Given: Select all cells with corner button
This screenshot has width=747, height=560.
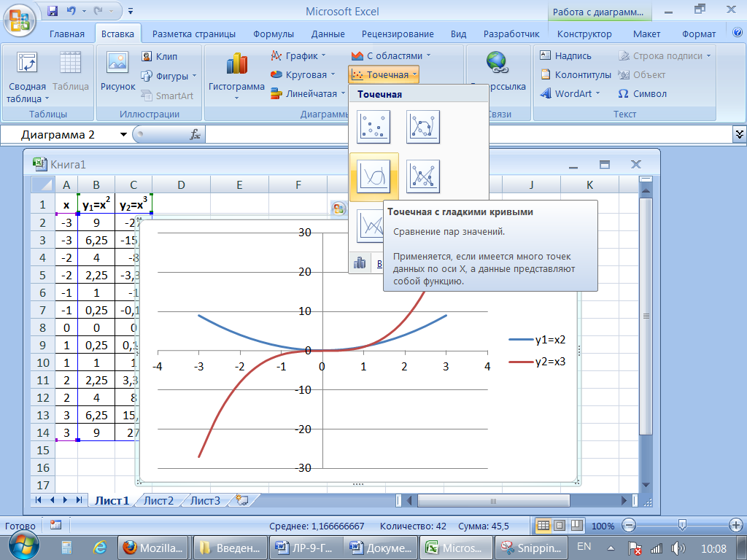Looking at the screenshot, I should (x=43, y=184).
